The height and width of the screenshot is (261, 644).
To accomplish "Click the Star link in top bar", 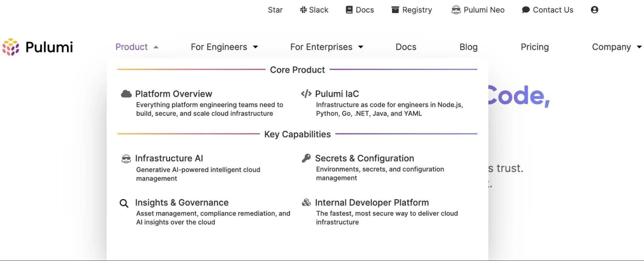I will (x=275, y=10).
